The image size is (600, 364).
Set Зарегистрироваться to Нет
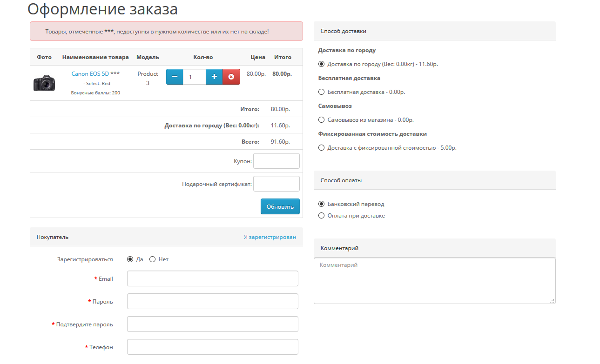click(152, 259)
